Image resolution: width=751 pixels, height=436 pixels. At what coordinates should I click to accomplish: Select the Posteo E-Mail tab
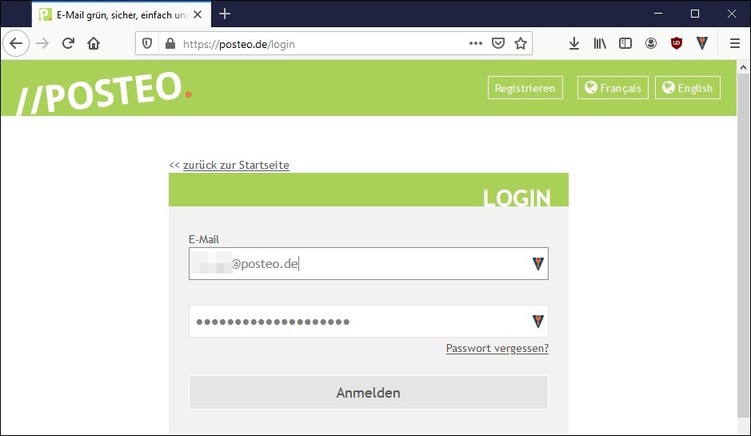click(x=121, y=14)
